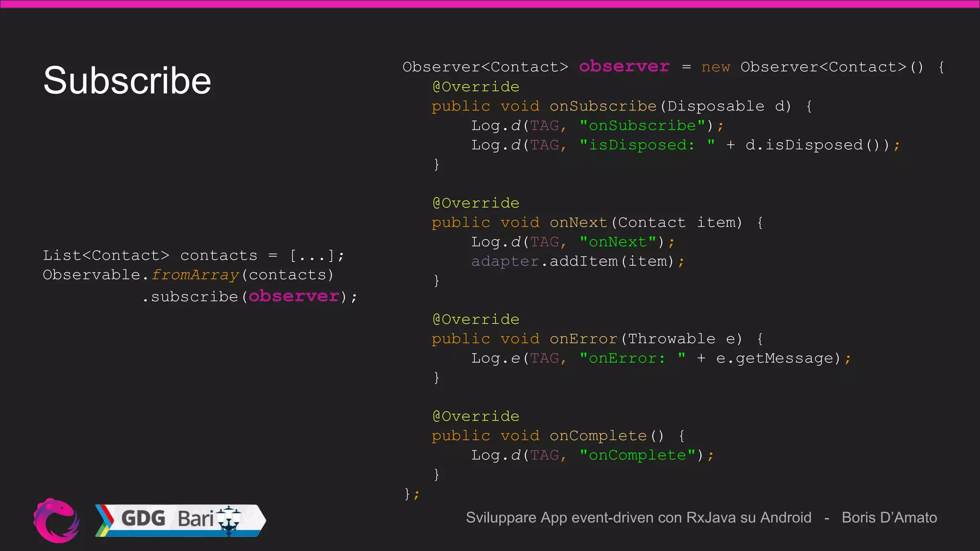980x551 pixels.
Task: Click "public void onError(Throwable e)" line
Action: [598, 339]
